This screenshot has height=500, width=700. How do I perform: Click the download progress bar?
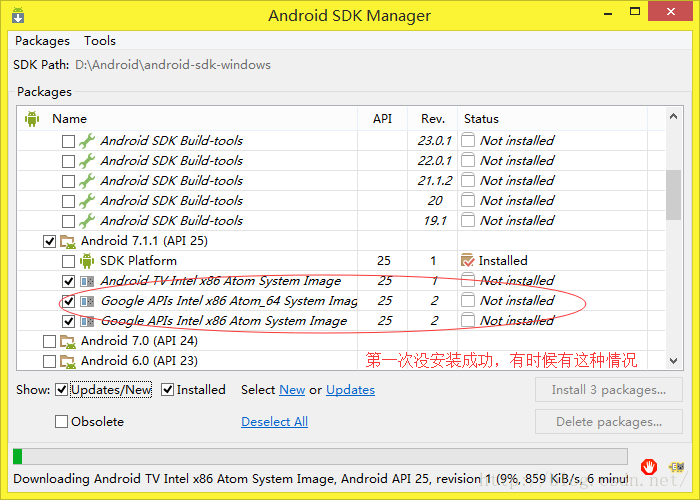point(320,457)
